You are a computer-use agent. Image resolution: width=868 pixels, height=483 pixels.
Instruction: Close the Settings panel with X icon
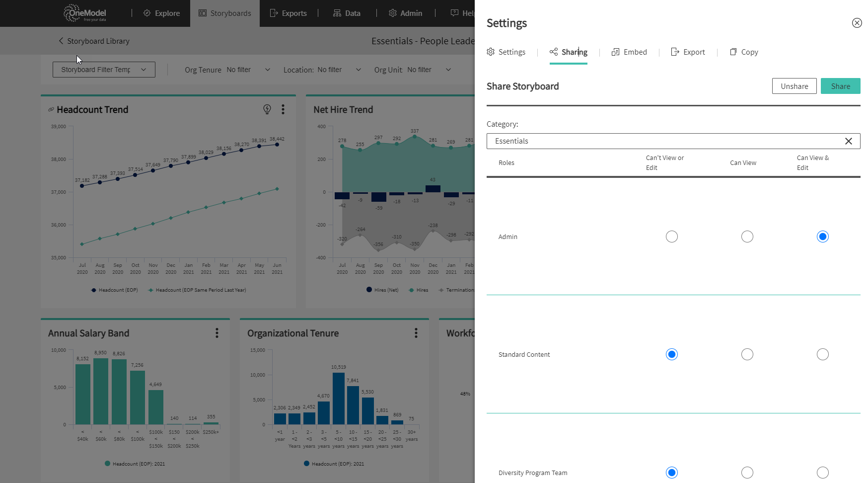coord(857,23)
